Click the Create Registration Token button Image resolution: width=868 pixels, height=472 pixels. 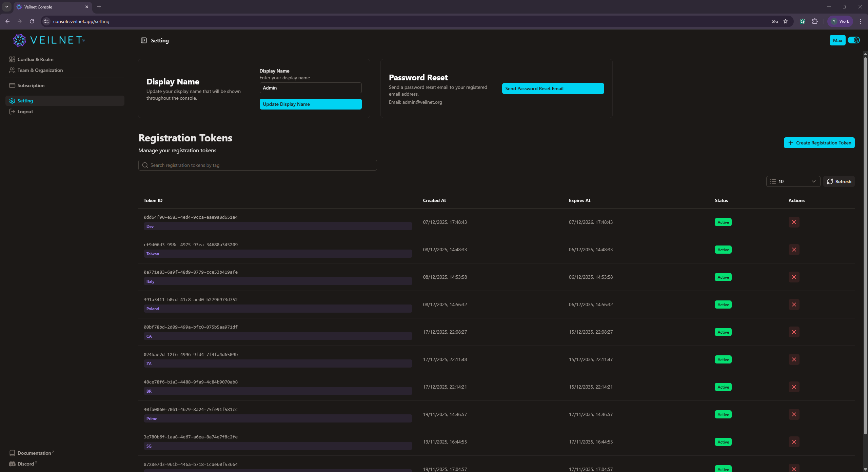pyautogui.click(x=819, y=142)
